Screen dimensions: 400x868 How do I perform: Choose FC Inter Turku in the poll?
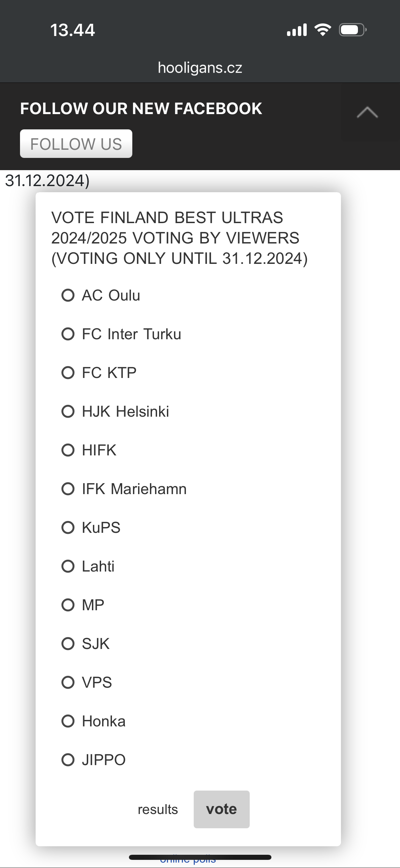click(68, 334)
